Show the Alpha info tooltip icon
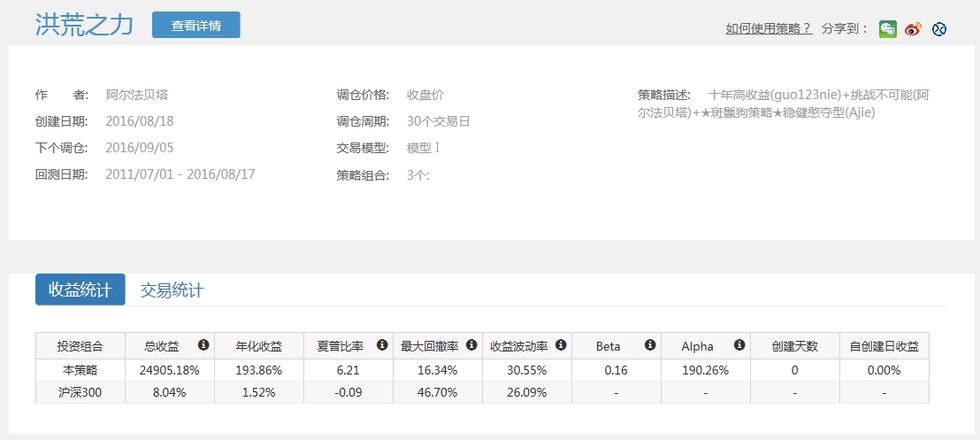The image size is (980, 440). point(739,345)
